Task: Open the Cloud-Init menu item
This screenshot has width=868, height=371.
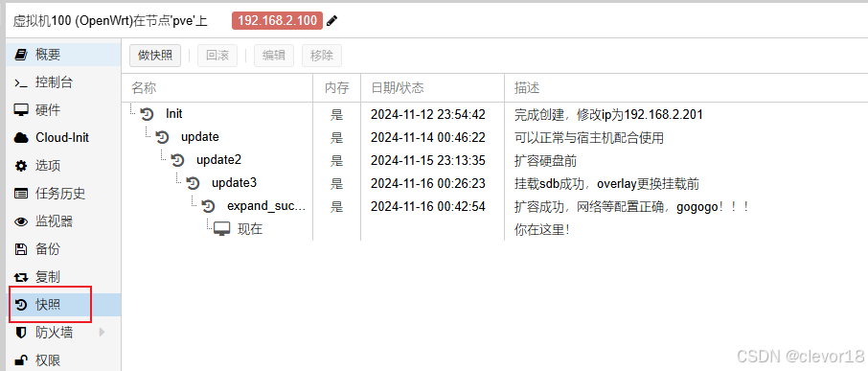Action: (63, 138)
